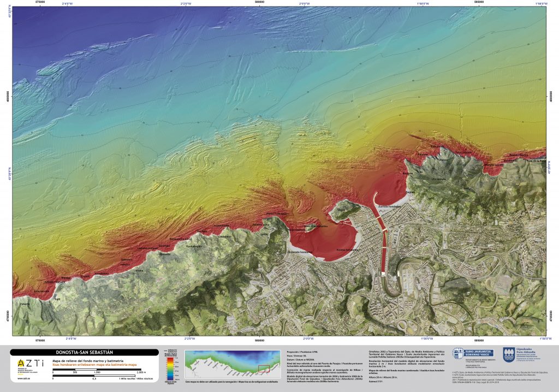Viewport: 559px width, 392px height.
Task: Select the DONOSTIA-SAN SEBASTIÁN title banner
Action: pyautogui.click(x=84, y=352)
